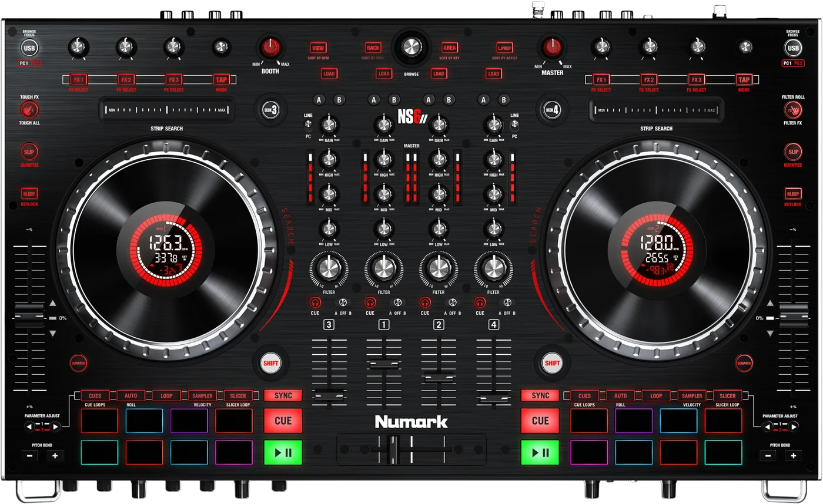
Task: Hold the right SHIFT button
Action: (x=553, y=363)
